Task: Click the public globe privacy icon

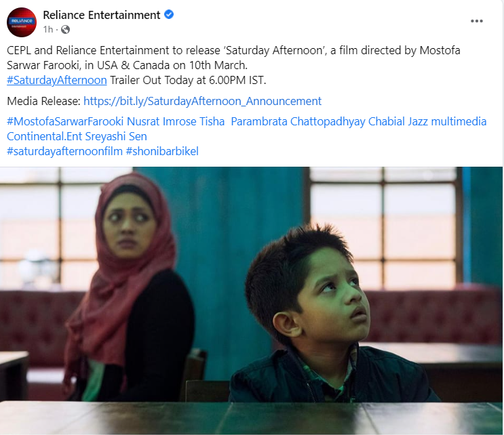Action: (x=65, y=30)
